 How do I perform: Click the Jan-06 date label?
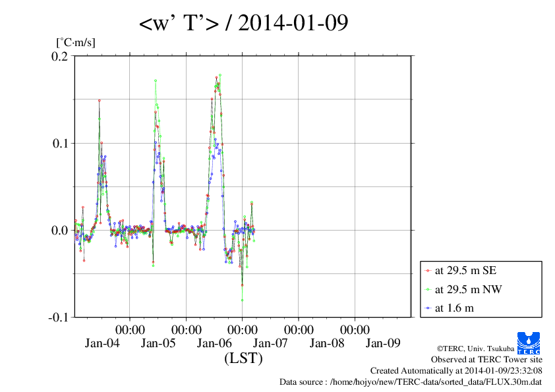pos(214,343)
